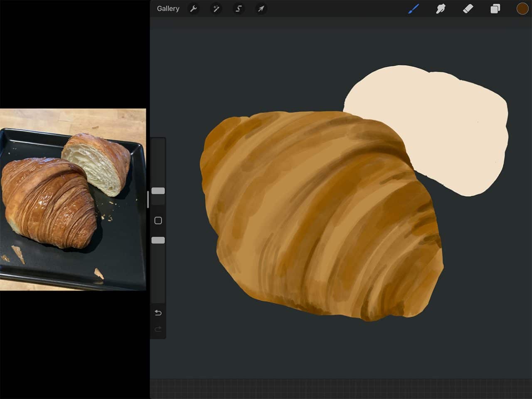Activate the Eraser tool
Viewport: 532px width, 399px height.
pos(468,8)
